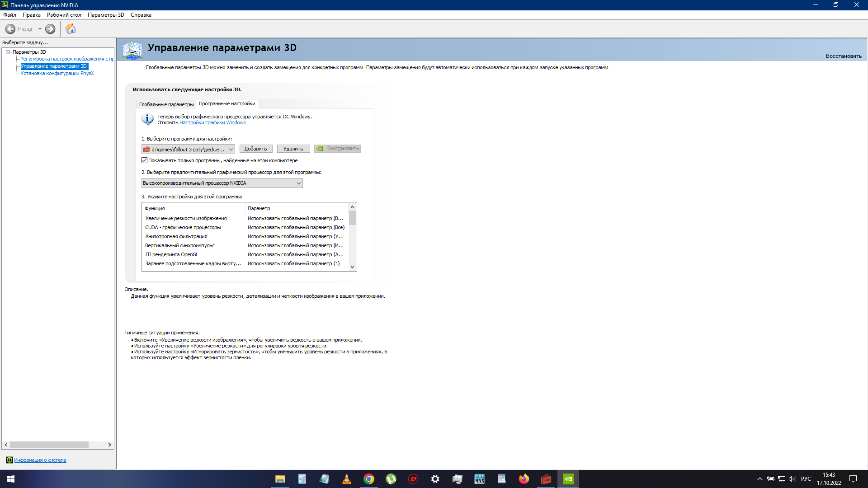Click the 'Добавить' button
Image resolution: width=868 pixels, height=488 pixels.
click(255, 149)
